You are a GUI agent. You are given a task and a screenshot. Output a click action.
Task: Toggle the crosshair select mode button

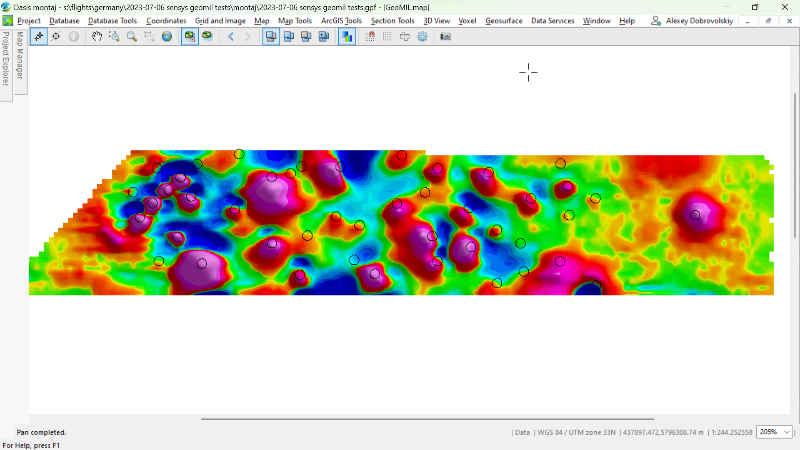click(x=39, y=36)
